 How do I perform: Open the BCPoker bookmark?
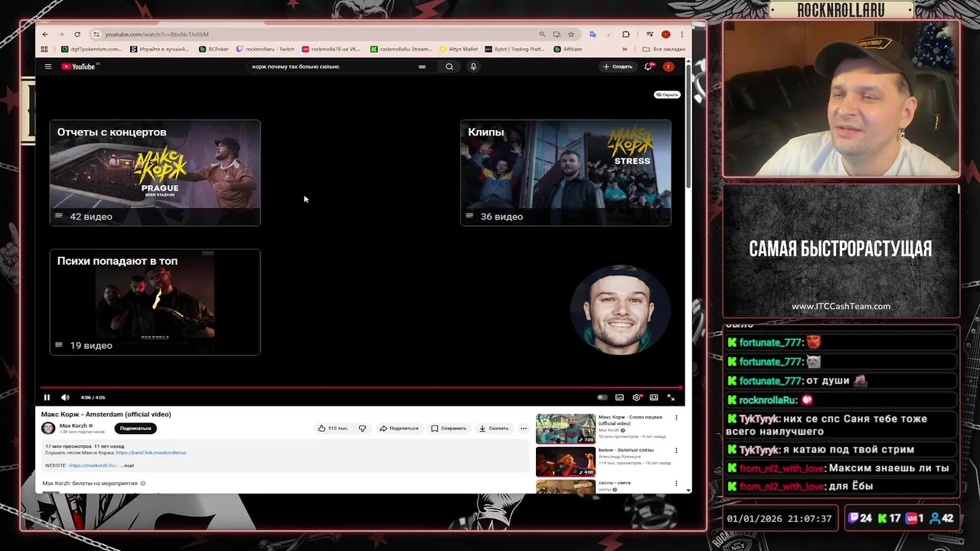[214, 49]
